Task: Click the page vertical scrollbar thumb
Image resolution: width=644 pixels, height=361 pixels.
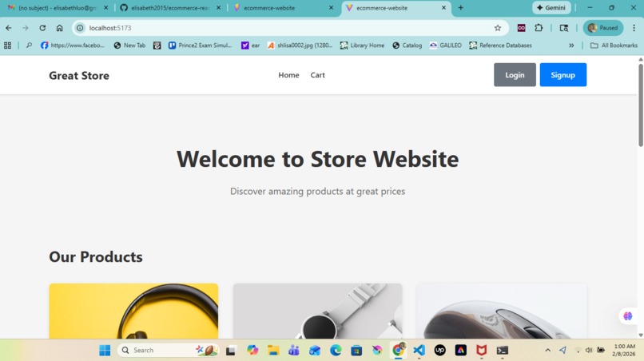Action: (640, 105)
